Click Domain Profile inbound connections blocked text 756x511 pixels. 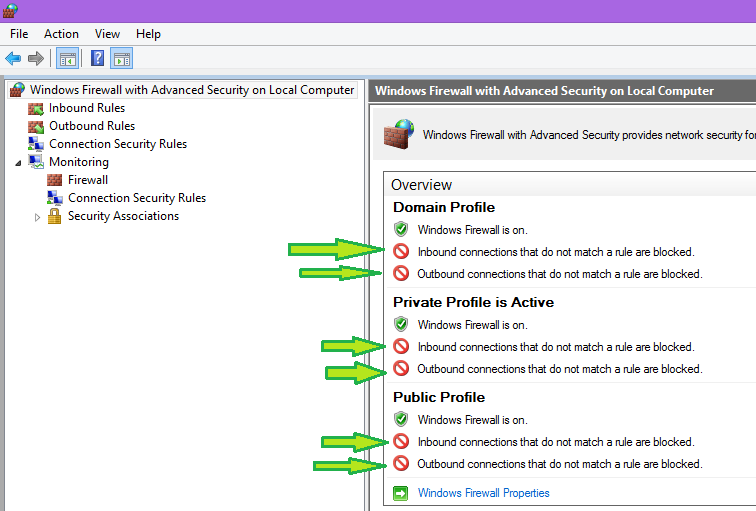[556, 252]
